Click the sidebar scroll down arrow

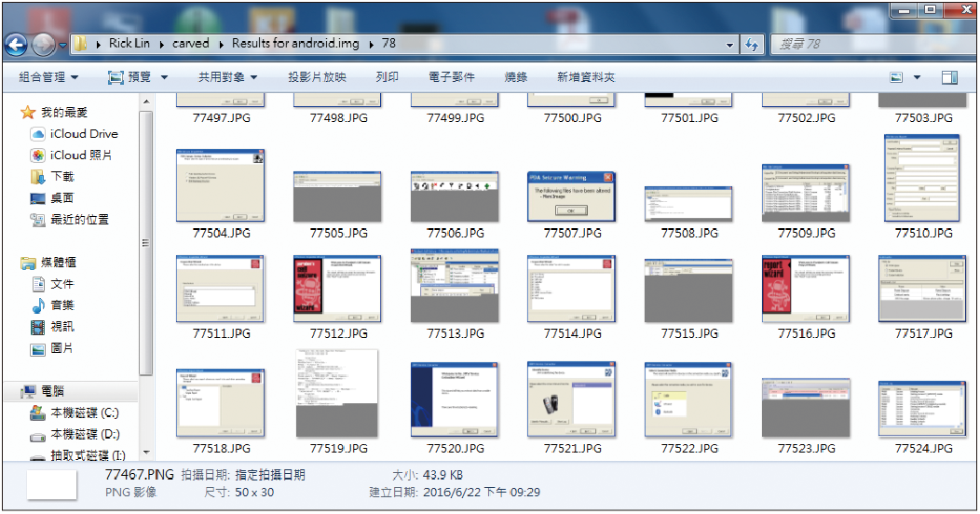pos(145,453)
